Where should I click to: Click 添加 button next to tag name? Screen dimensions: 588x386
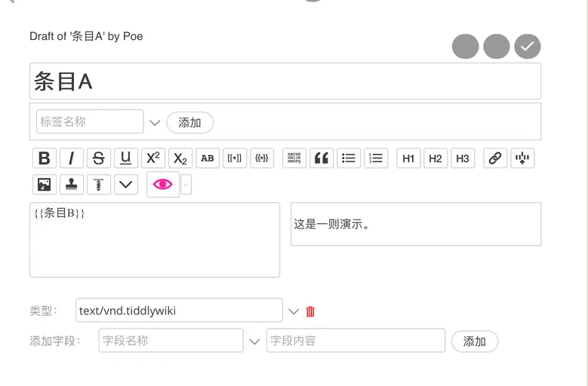[189, 122]
